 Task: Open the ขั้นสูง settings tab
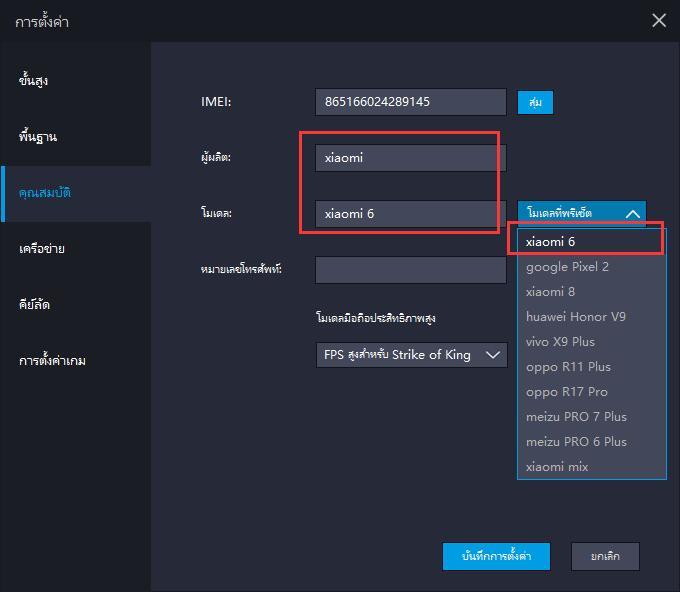[x=75, y=81]
